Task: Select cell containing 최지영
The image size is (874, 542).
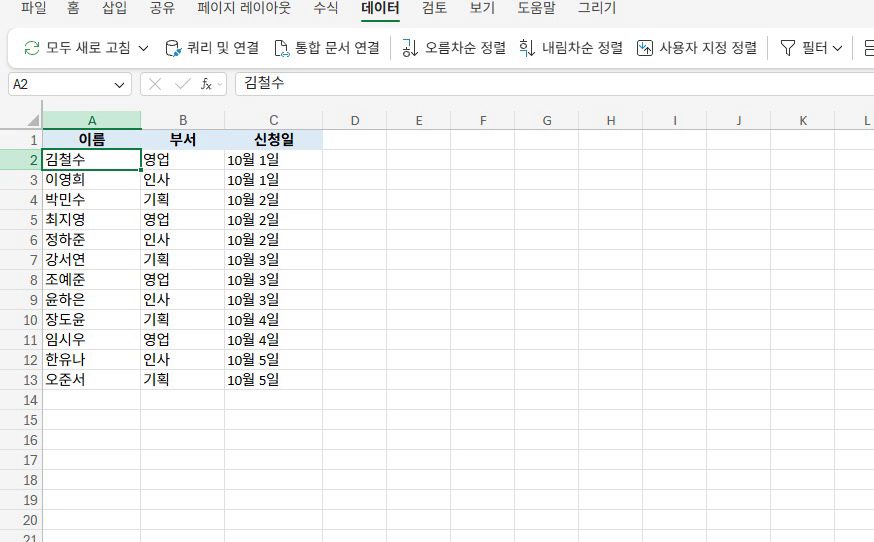Action: coord(92,220)
